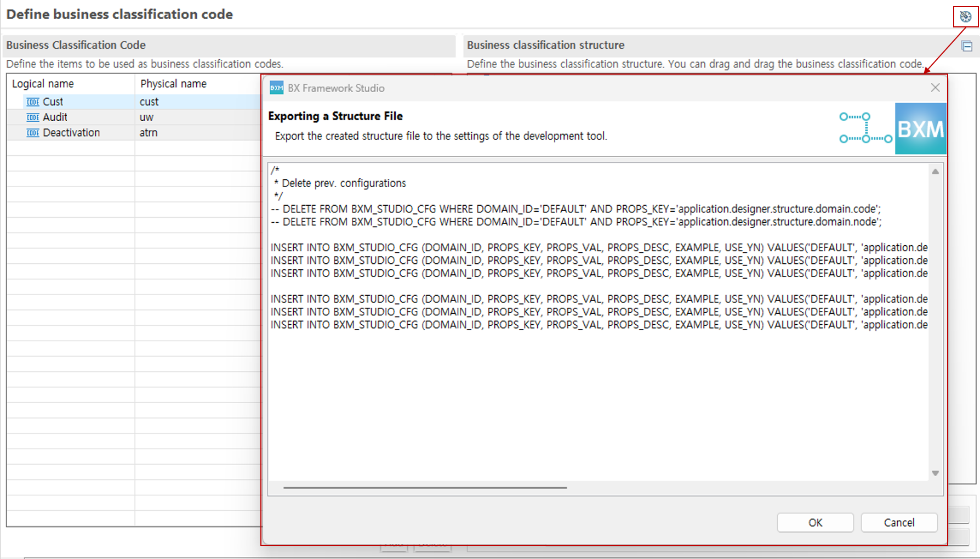980x559 pixels.
Task: Select the Deactivation classification code
Action: pos(71,133)
